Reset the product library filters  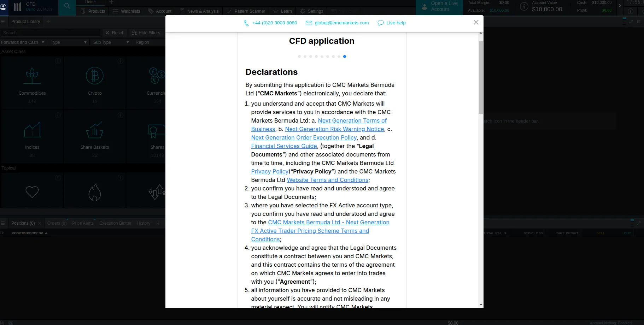pyautogui.click(x=114, y=33)
